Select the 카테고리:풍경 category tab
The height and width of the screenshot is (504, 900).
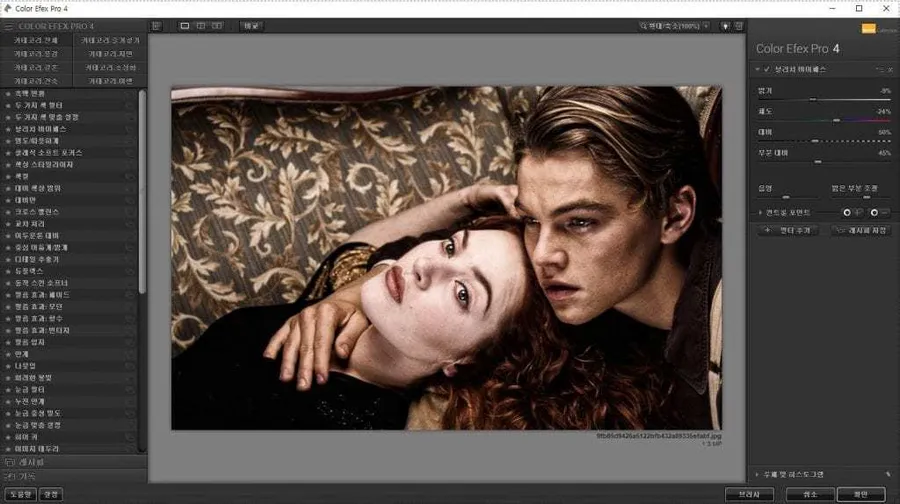(x=36, y=54)
